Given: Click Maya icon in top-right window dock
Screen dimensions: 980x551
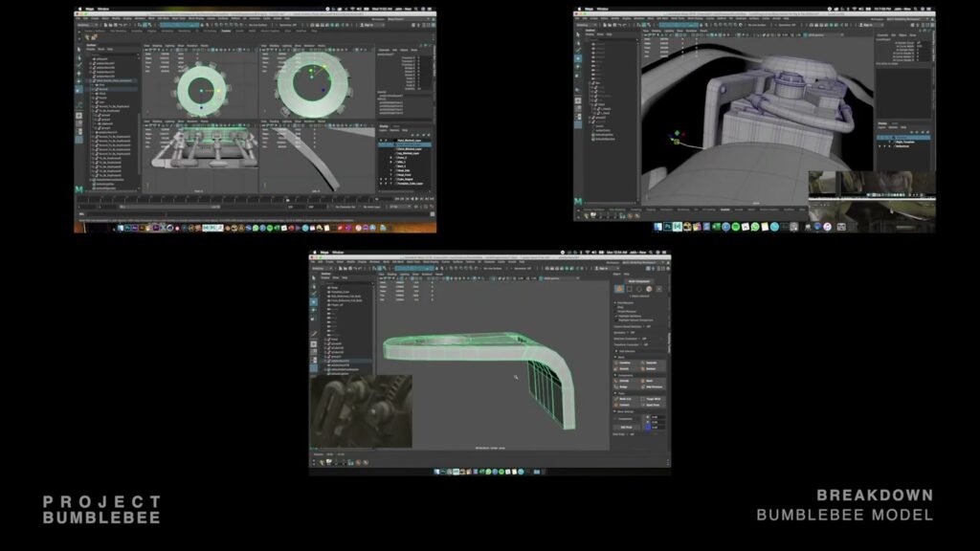Looking at the screenshot, I should [678, 226].
